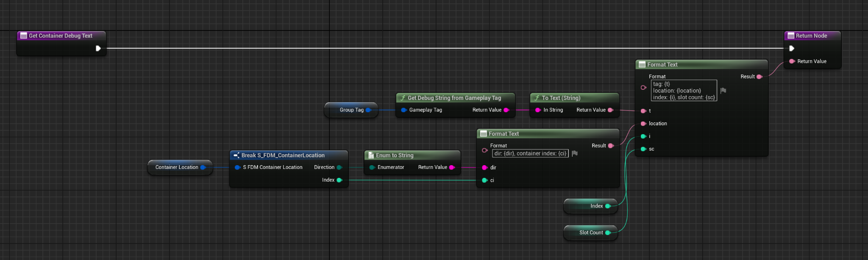
Task: Click the 'dir' input pin on small Format Text
Action: [485, 168]
